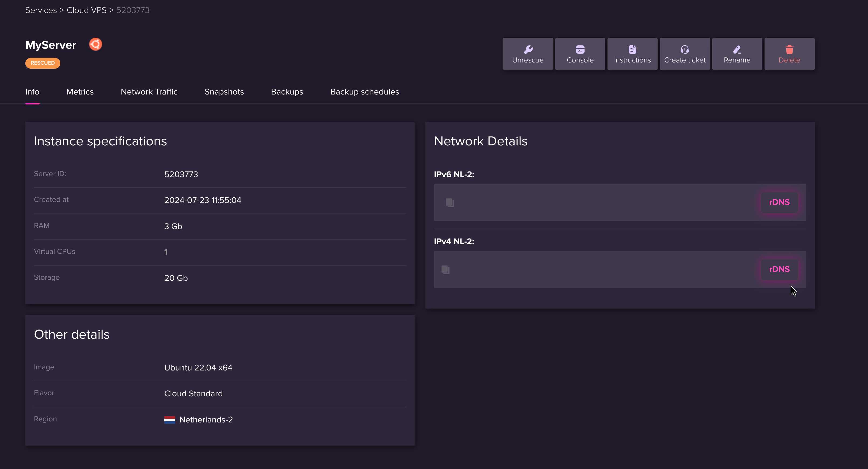Open the Network Traffic section

pyautogui.click(x=149, y=92)
